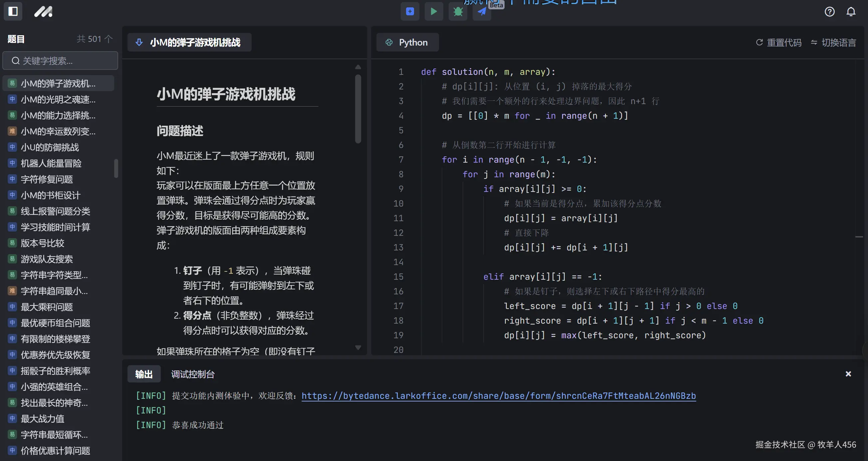Click the M logo in the top bar

(x=43, y=11)
